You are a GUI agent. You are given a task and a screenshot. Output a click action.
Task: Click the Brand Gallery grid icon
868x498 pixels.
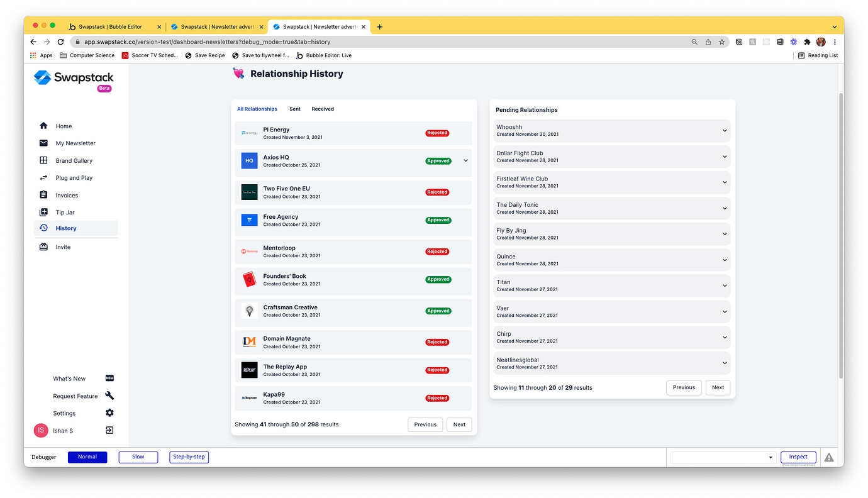[45, 160]
